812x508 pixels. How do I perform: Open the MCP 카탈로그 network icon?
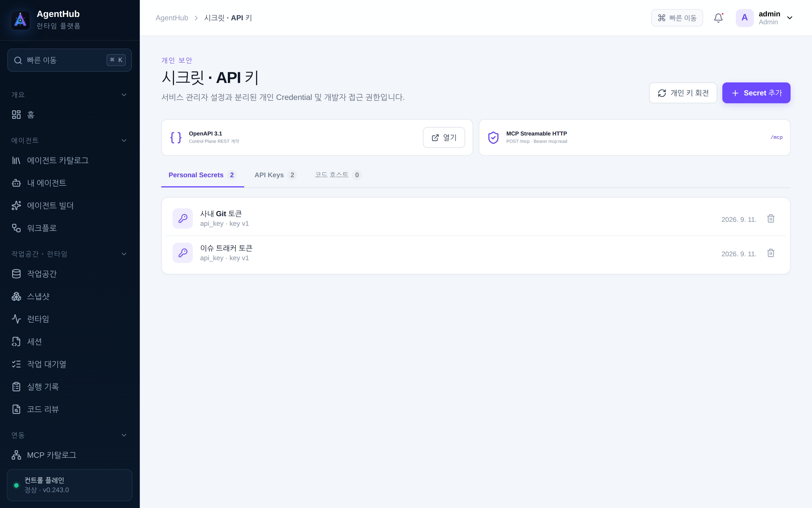(16, 455)
